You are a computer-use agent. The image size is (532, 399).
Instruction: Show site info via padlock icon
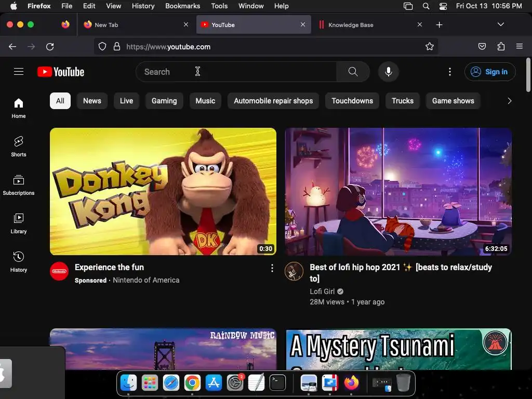117,46
